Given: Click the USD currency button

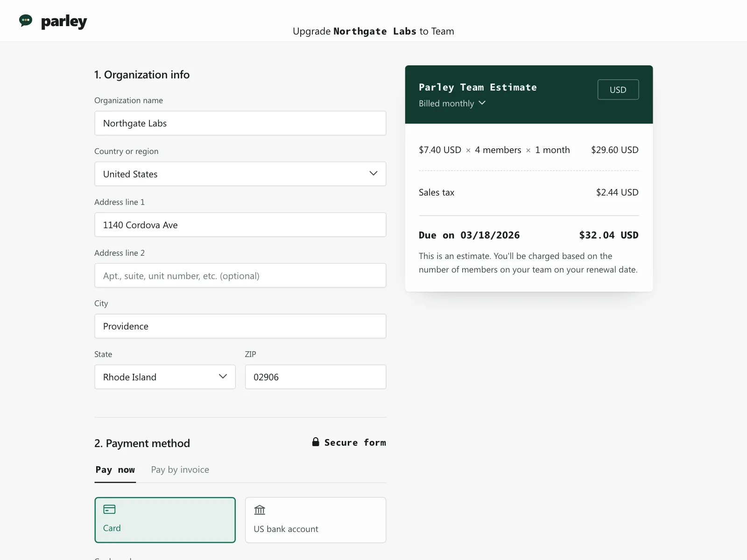Looking at the screenshot, I should [x=618, y=90].
